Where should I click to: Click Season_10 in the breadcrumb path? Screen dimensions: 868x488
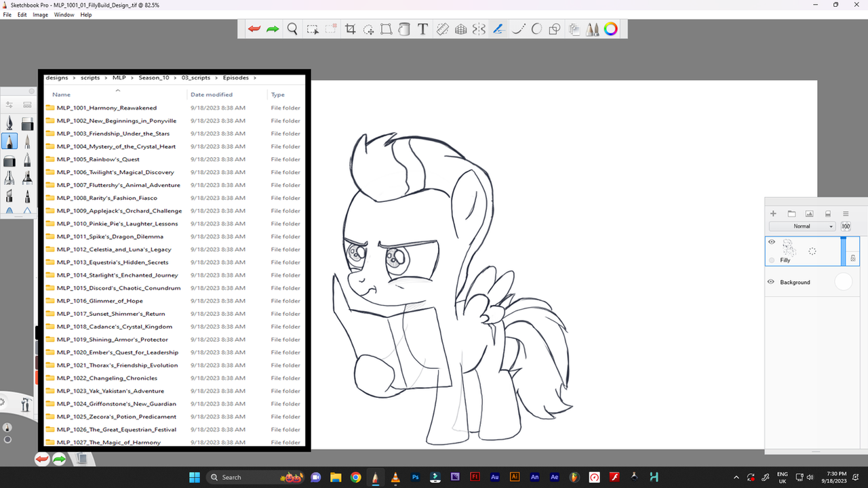[x=154, y=78]
